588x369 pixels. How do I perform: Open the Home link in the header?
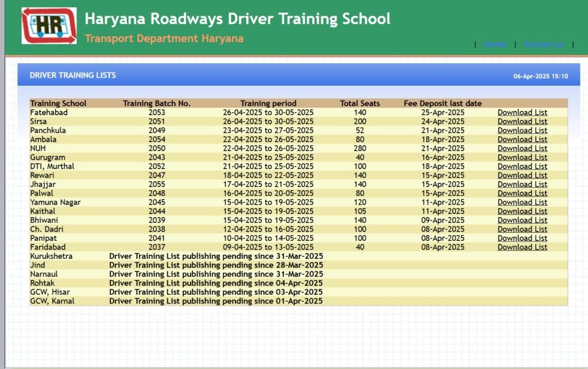click(495, 44)
